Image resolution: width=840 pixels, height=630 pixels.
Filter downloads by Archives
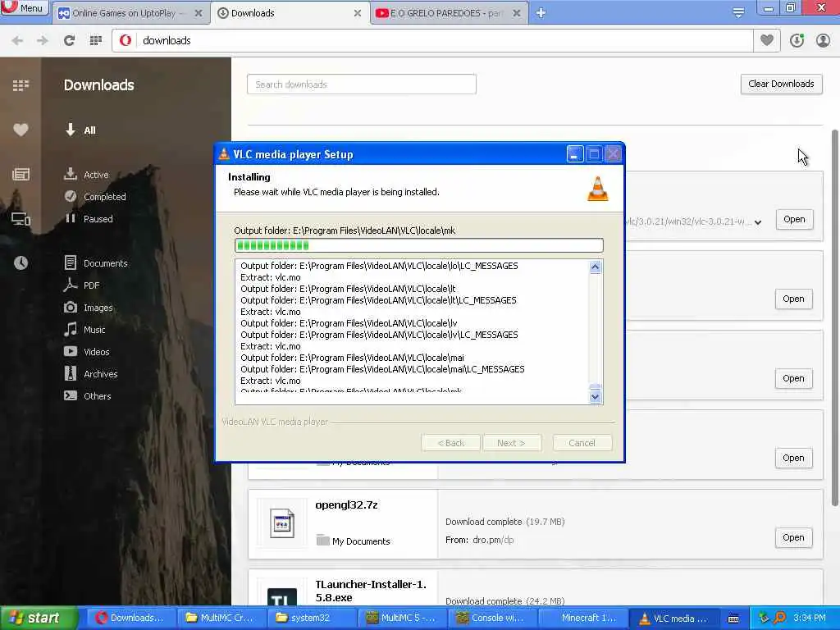90,373
